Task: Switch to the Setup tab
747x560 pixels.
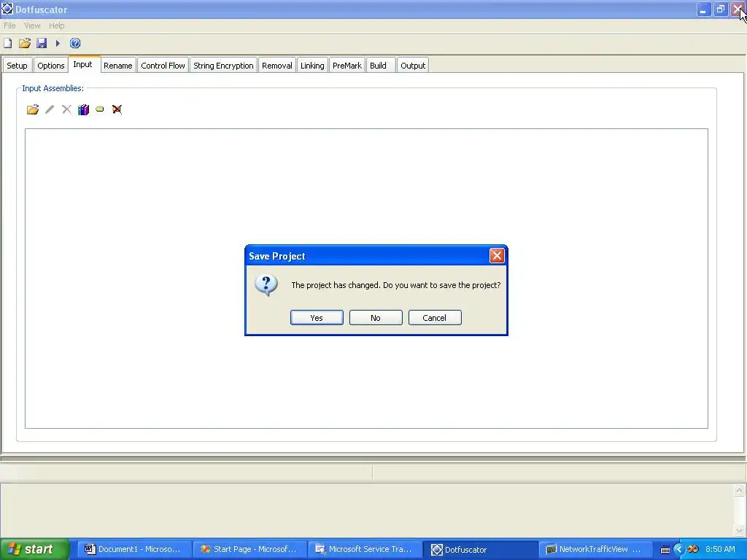Action: (18, 66)
